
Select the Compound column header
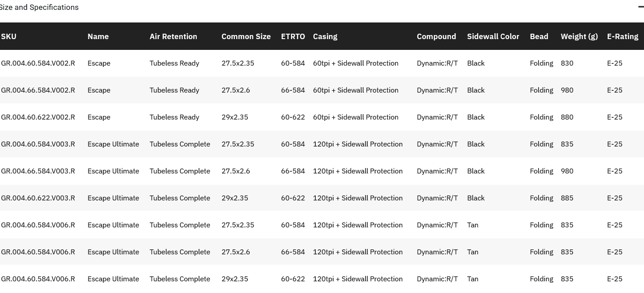click(436, 36)
